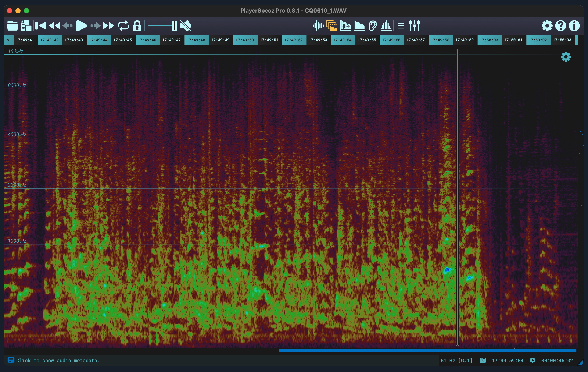Open the histogram bars view icon
This screenshot has height=372, width=588.
[386, 26]
